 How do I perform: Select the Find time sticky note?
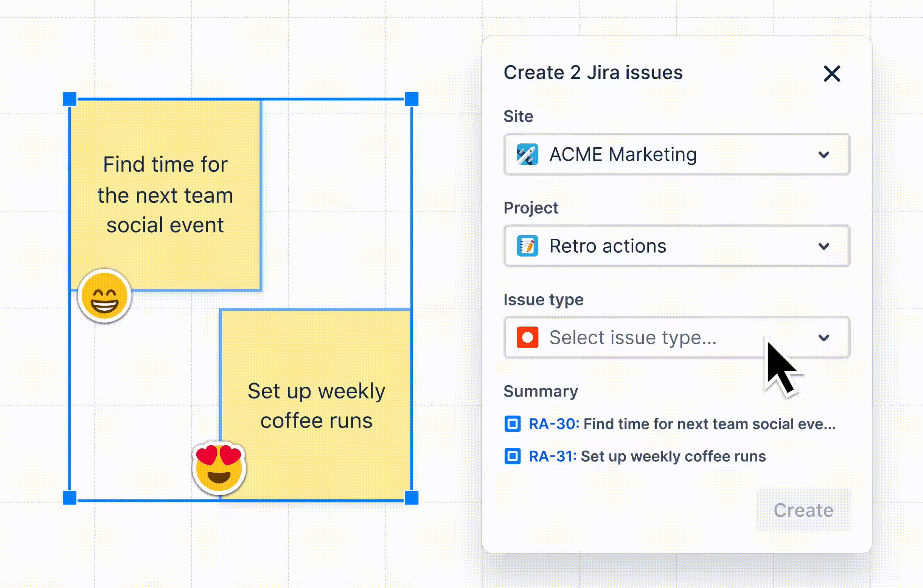[x=165, y=194]
